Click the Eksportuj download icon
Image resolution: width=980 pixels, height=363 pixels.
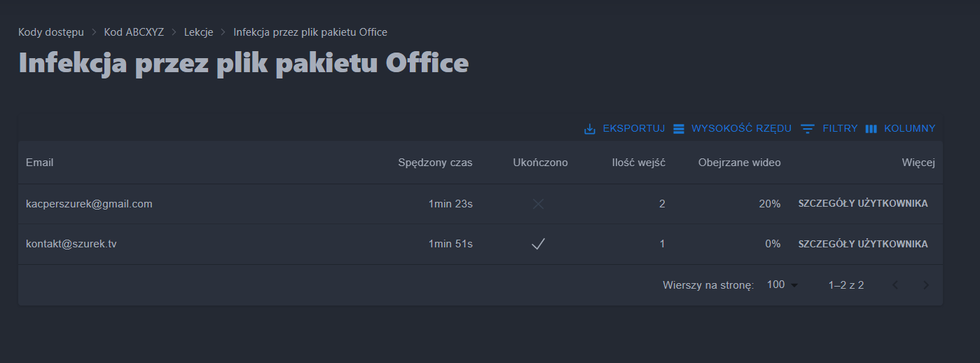tap(590, 129)
